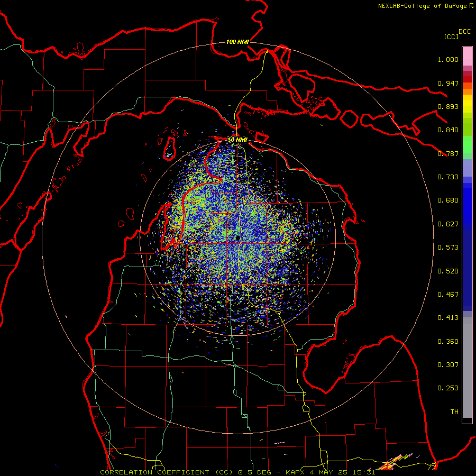Select the 1.000 scale value

(448, 59)
